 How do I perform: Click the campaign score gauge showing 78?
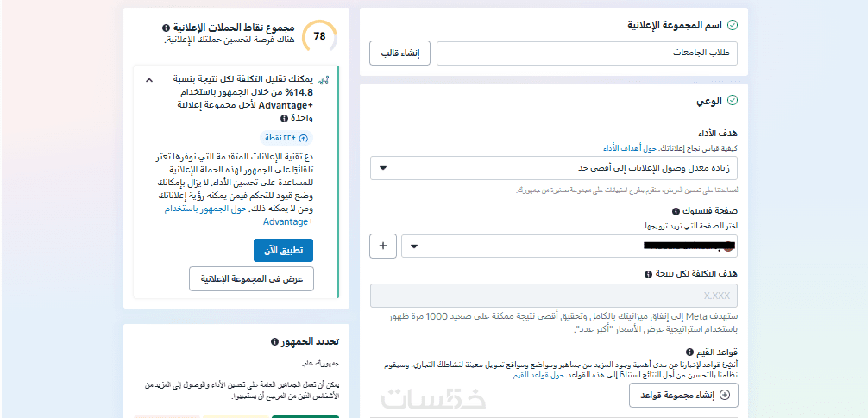320,36
